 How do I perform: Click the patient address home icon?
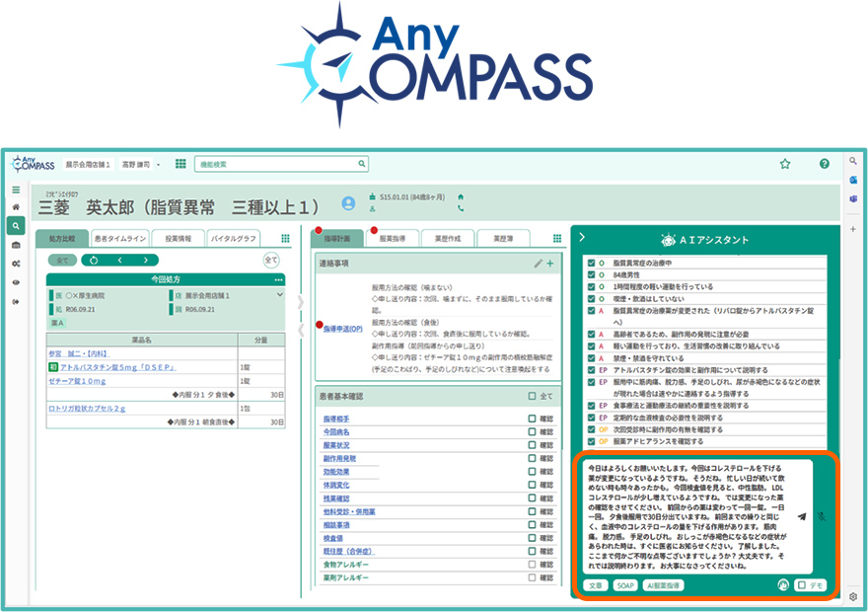[x=461, y=196]
